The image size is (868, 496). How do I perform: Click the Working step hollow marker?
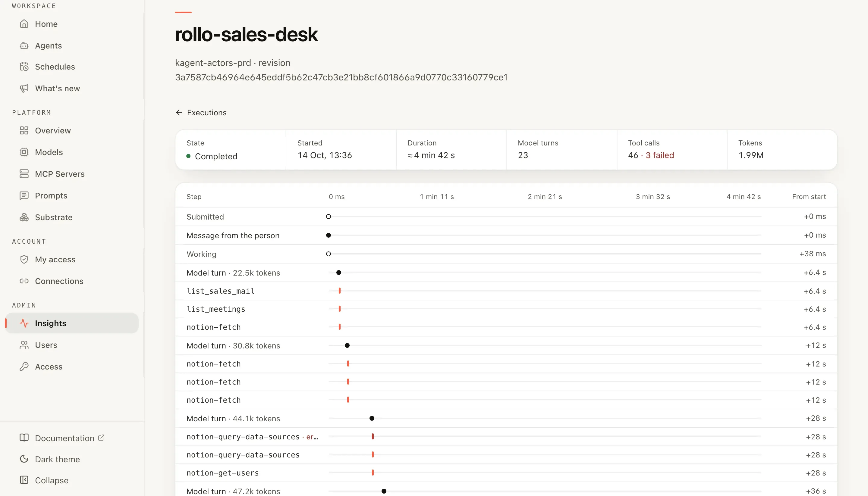coord(328,254)
